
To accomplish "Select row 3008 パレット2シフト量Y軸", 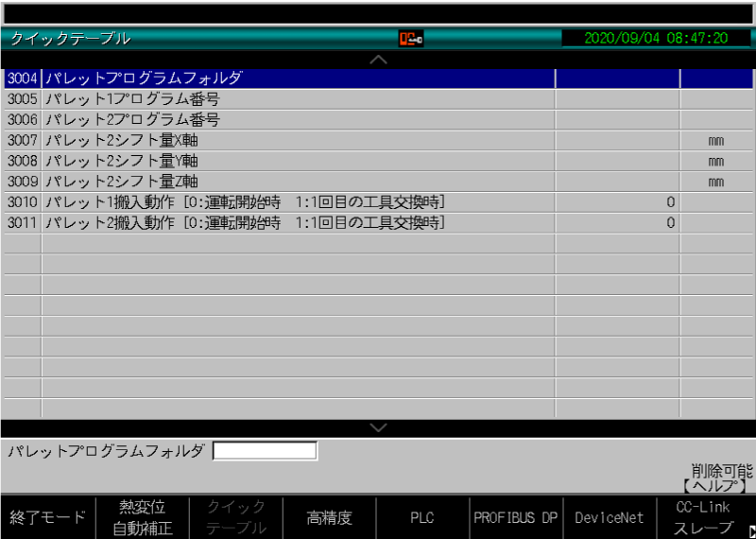I will tap(379, 161).
